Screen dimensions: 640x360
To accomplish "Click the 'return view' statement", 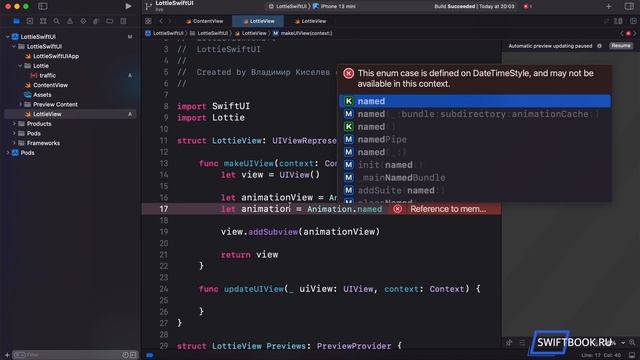I will coord(249,255).
